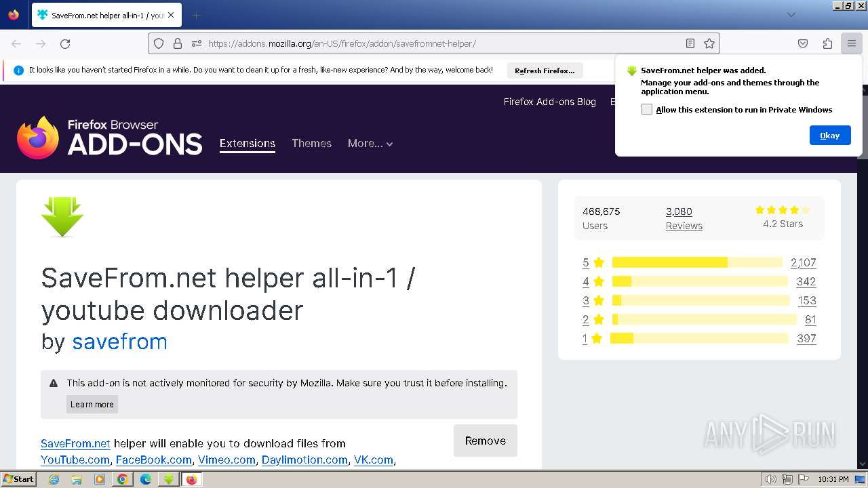Launch Microsoft Edge from taskbar
Screen dimensions: 868x488
146,479
